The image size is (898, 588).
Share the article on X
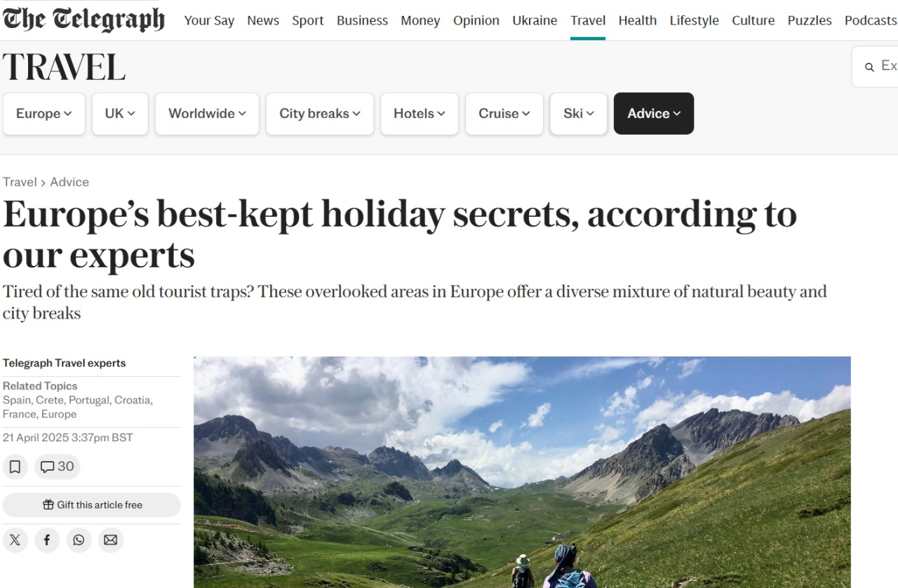click(15, 540)
